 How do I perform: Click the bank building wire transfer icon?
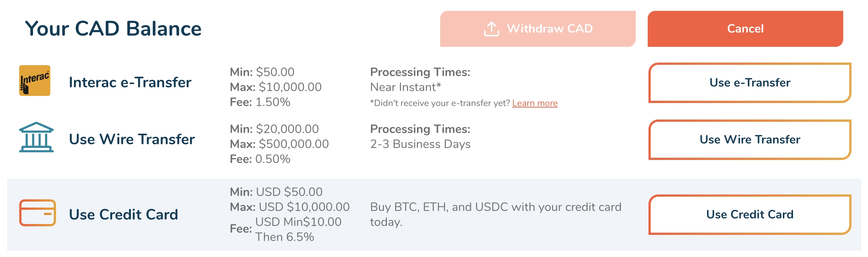pos(36,137)
